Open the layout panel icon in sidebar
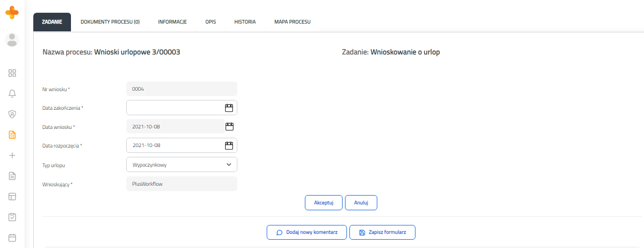This screenshot has width=644, height=248. point(12,197)
